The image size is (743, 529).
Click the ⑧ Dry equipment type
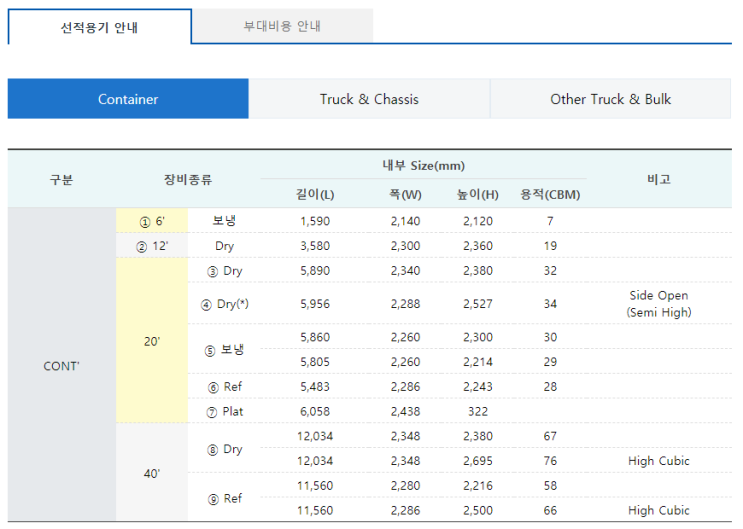click(225, 449)
